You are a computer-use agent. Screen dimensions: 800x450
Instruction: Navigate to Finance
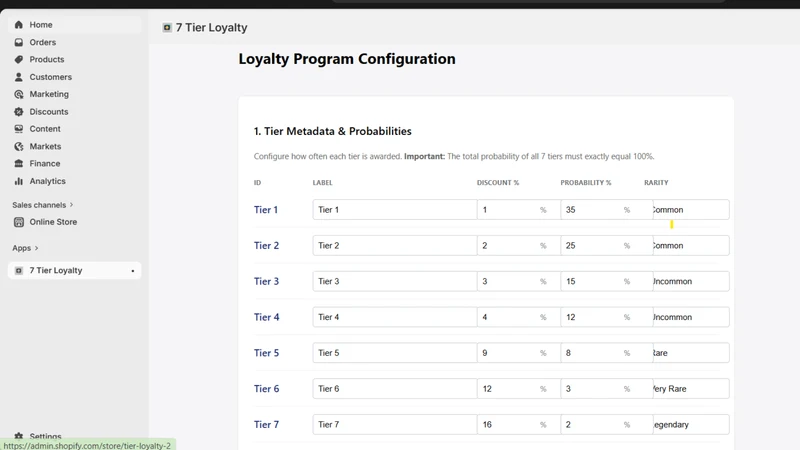(74, 163)
